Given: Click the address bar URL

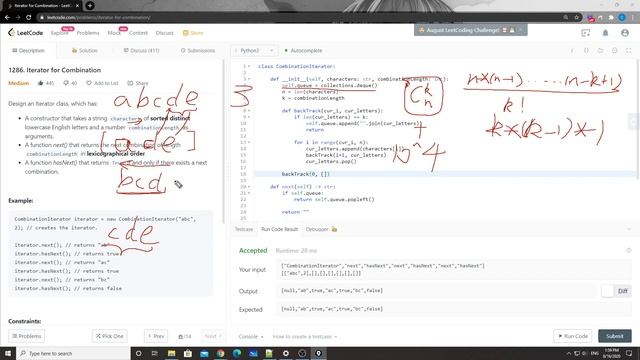Looking at the screenshot, I should click(x=98, y=18).
